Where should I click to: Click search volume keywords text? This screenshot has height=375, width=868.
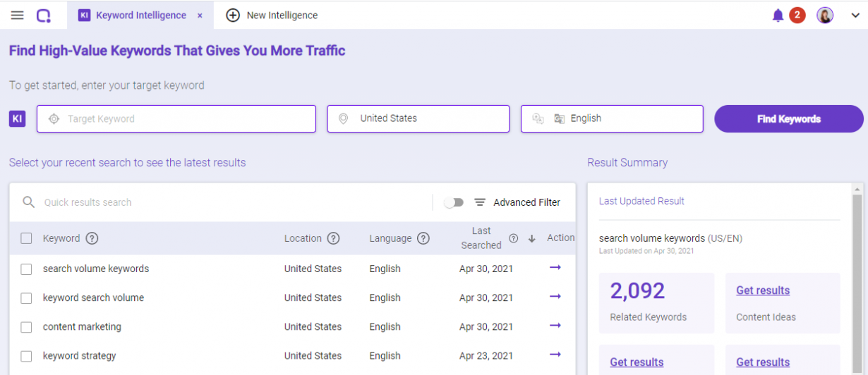pyautogui.click(x=96, y=269)
